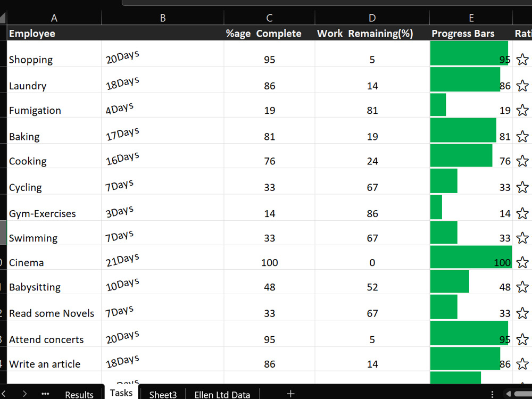Click the 10Days cell for Babysitting
Screen dimensions: 532x399
162,281
